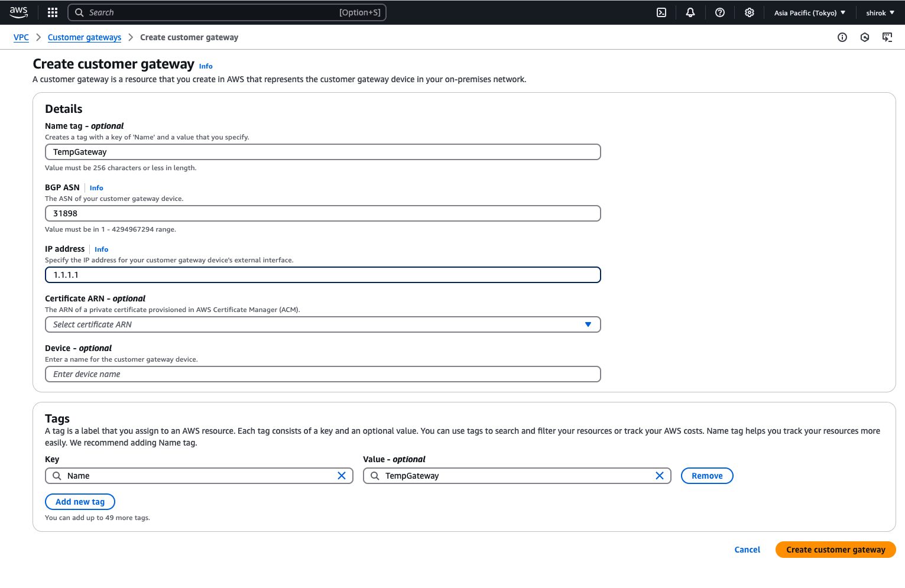Open the shirok account menu
This screenshot has width=905, height=588.
pos(880,12)
